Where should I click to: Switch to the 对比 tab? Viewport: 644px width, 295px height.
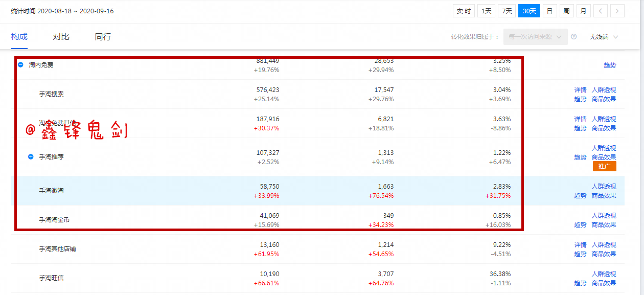(x=61, y=37)
